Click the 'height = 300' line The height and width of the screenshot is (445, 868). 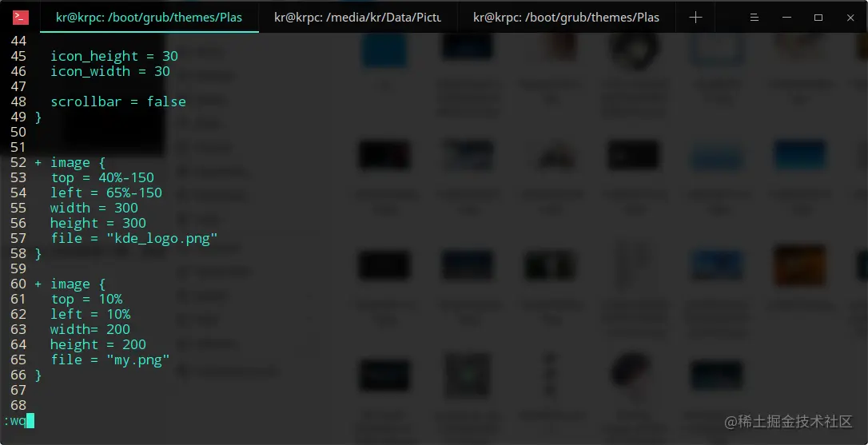click(98, 223)
